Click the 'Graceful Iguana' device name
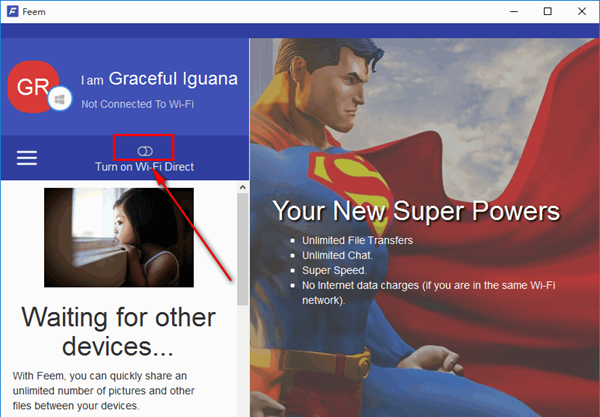Screen dimensions: 600x417 (x=173, y=79)
